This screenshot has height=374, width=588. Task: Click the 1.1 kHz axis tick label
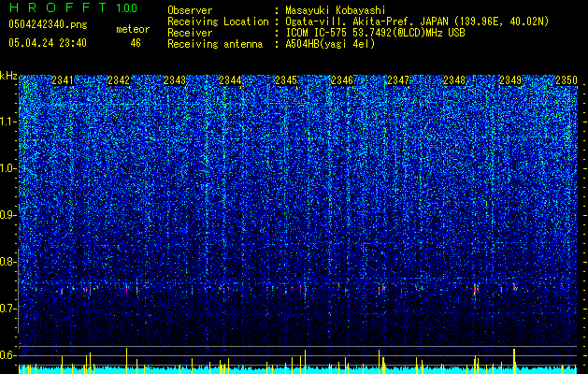pyautogui.click(x=8, y=122)
